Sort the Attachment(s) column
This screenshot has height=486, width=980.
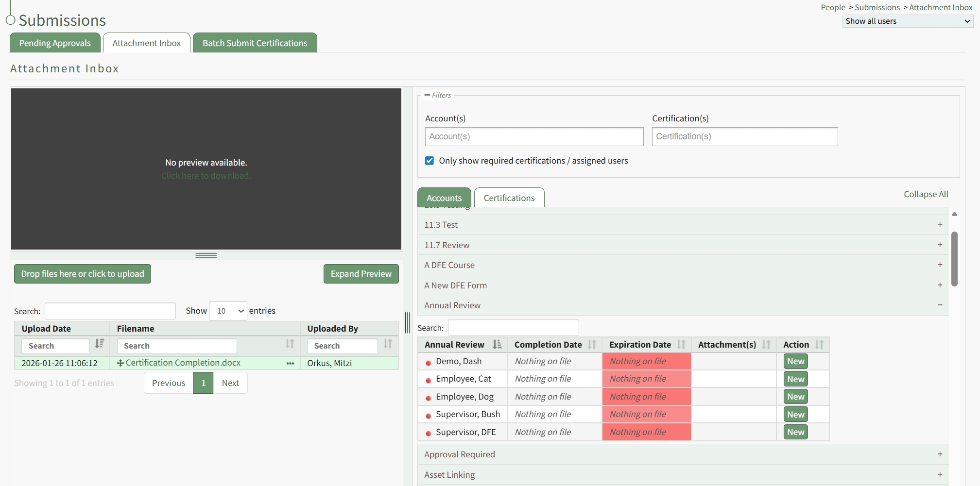(x=766, y=345)
